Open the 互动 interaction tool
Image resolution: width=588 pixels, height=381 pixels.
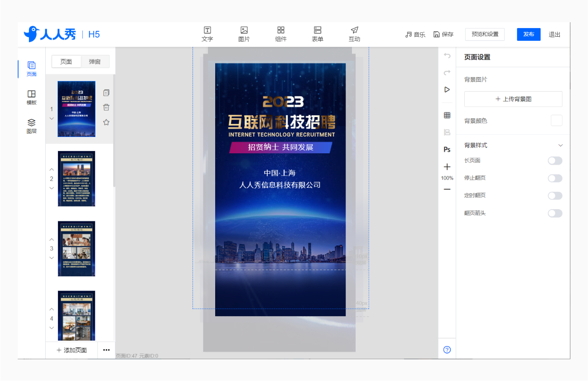click(354, 34)
